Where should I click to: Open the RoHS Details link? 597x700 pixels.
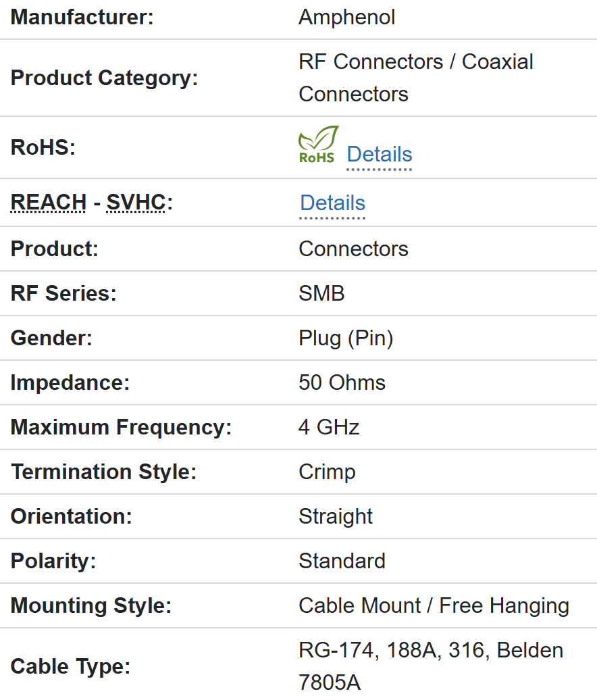click(379, 154)
